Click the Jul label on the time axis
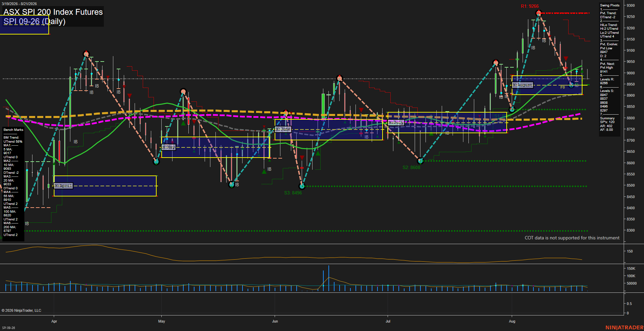644x331 pixels. click(388, 321)
